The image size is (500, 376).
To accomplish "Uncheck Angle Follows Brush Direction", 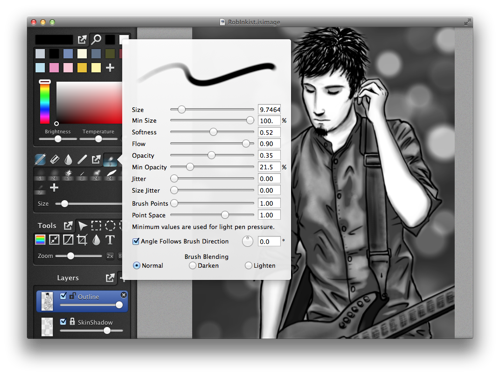I will (x=136, y=241).
